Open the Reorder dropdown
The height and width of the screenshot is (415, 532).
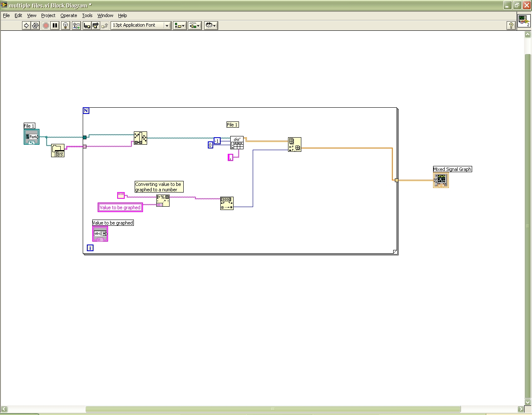211,25
